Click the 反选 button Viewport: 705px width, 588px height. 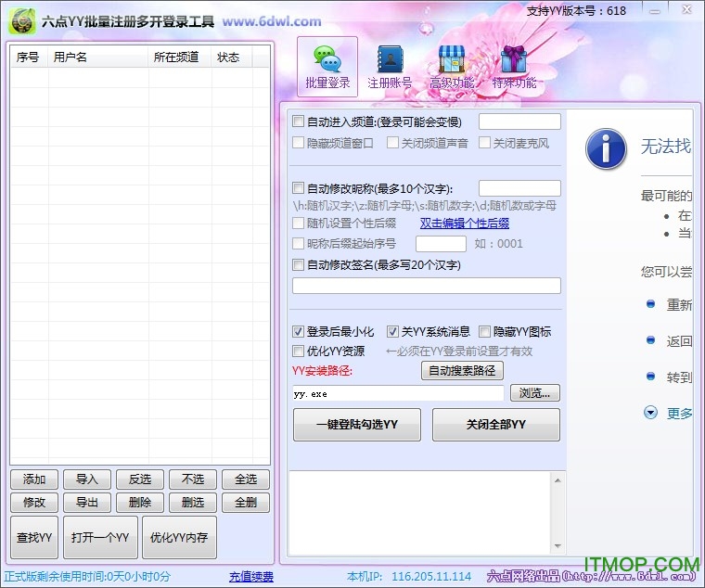(x=140, y=479)
